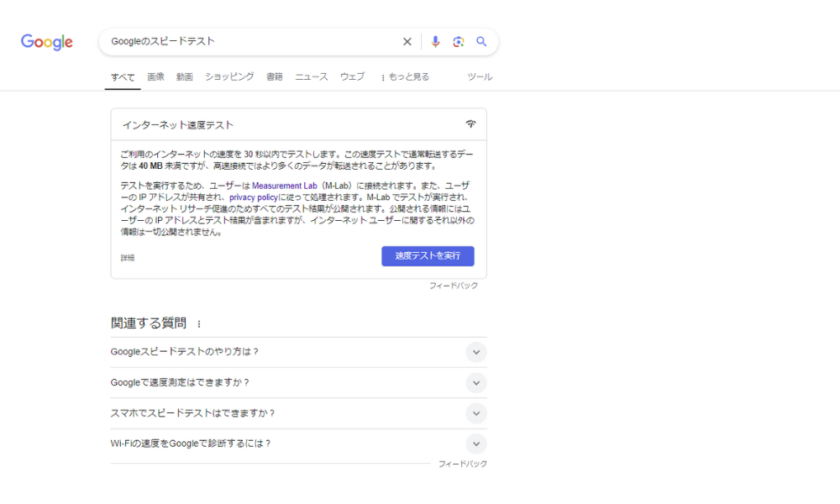Expand the question Wi-Fiの速度をGoogleで診断するには？
Image resolution: width=840 pixels, height=504 pixels.
298,444
